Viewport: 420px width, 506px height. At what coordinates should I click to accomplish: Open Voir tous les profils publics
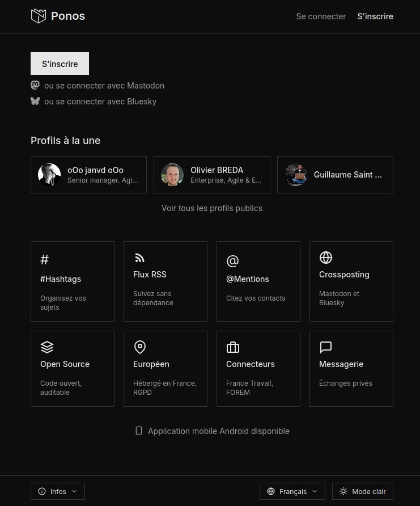click(212, 208)
